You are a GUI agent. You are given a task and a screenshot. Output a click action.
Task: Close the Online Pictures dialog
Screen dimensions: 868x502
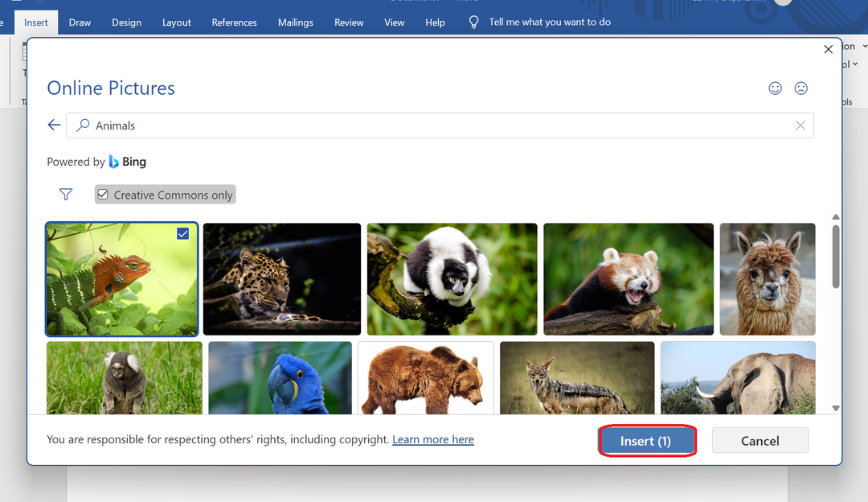[829, 50]
